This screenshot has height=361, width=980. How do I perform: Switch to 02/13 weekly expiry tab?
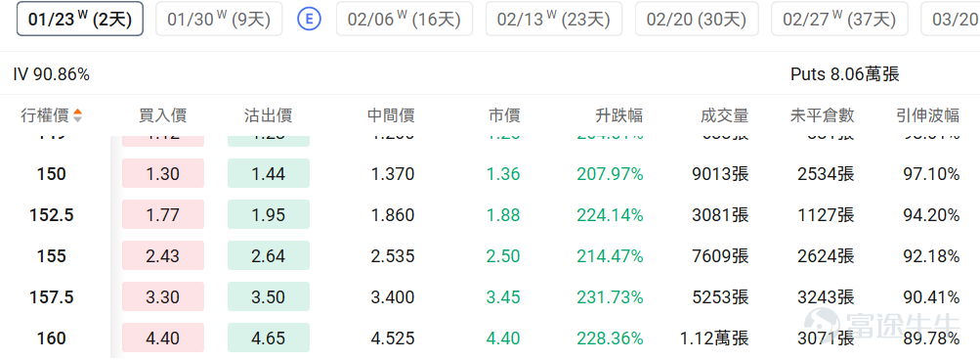[x=554, y=19]
